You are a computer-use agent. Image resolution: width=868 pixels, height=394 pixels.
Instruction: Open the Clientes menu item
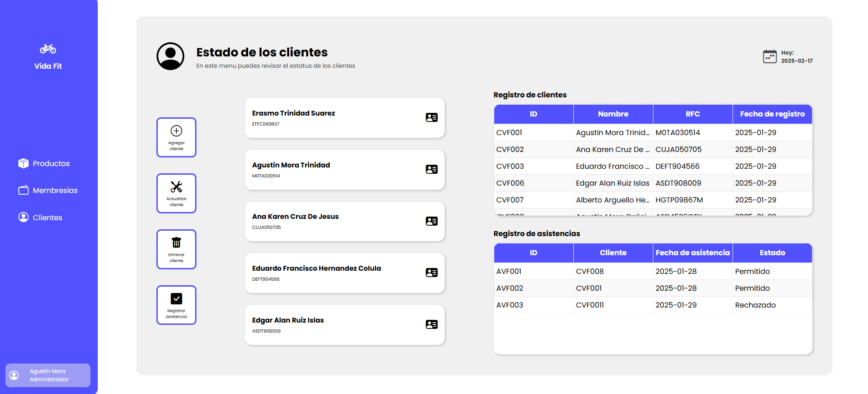click(40, 217)
